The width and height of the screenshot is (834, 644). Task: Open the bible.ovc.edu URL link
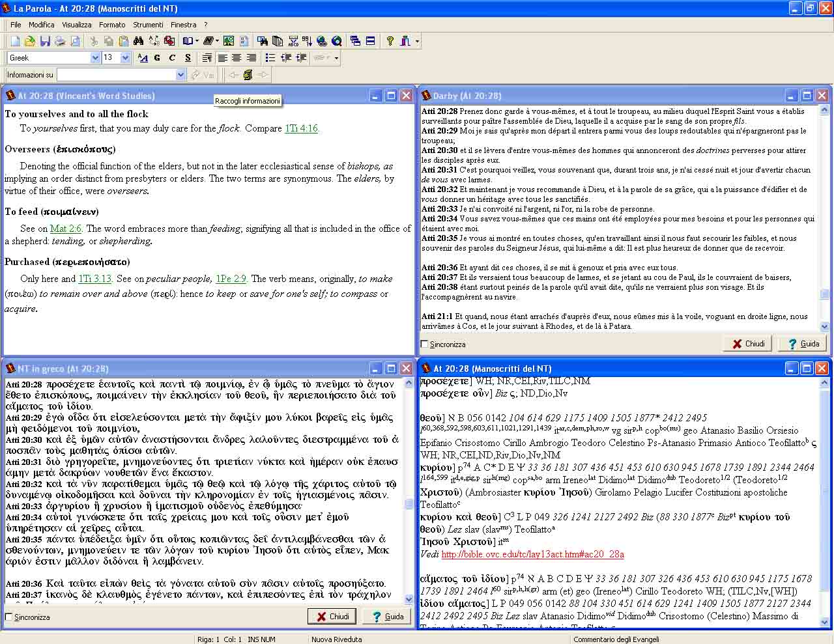532,554
